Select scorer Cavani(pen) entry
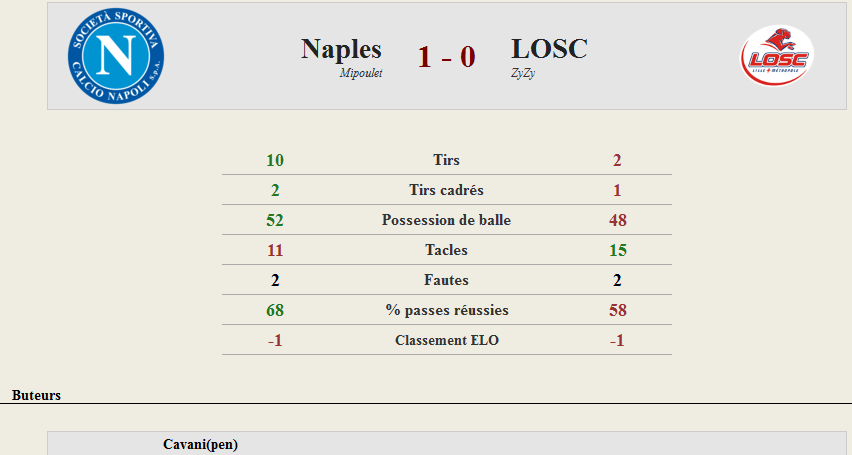This screenshot has width=852, height=455. (201, 444)
